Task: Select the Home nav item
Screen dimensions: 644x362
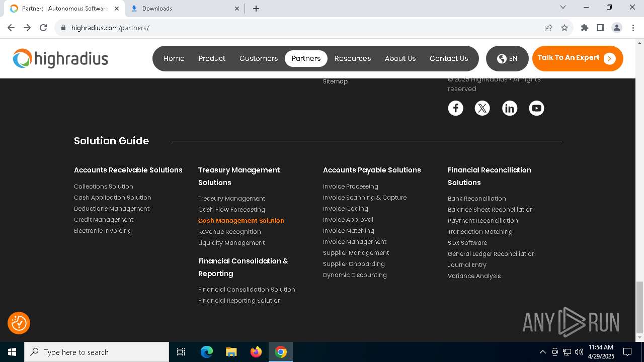Action: 174,58
